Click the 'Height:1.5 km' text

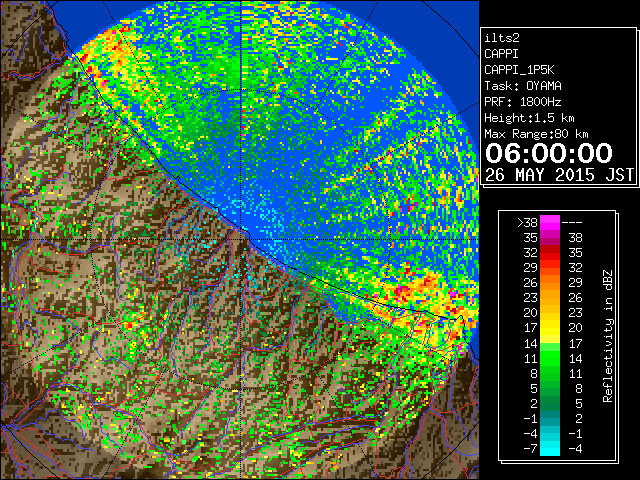tap(529, 118)
